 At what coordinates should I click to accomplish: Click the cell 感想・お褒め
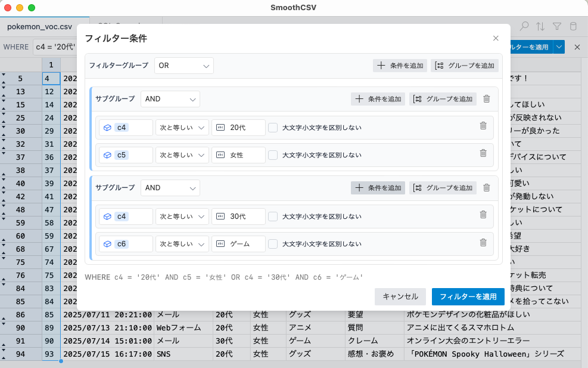pyautogui.click(x=374, y=354)
